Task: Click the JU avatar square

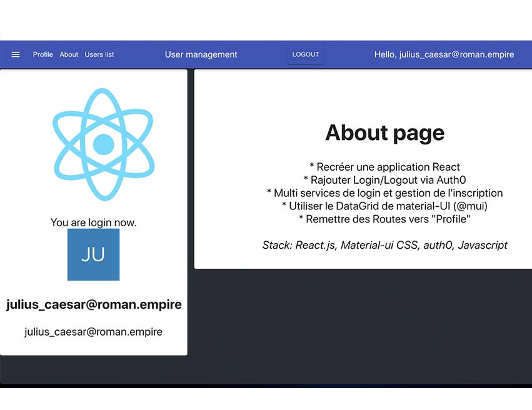Action: (93, 254)
